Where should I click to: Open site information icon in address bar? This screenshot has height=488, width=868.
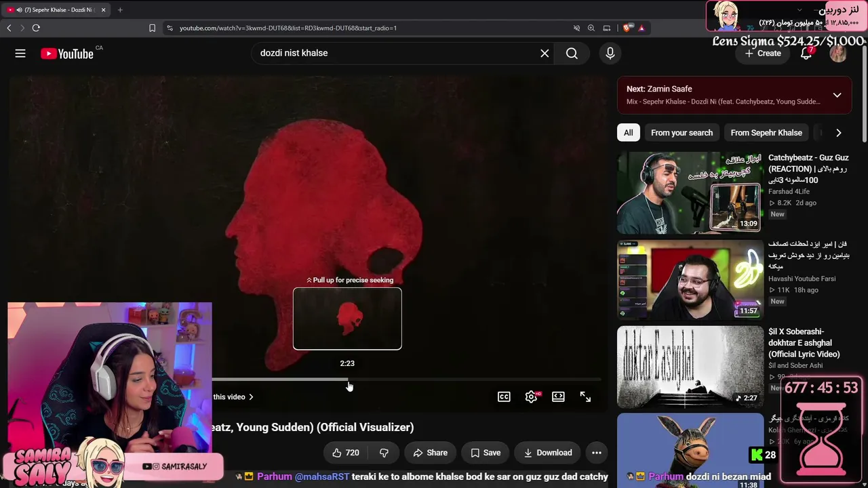[x=170, y=28]
